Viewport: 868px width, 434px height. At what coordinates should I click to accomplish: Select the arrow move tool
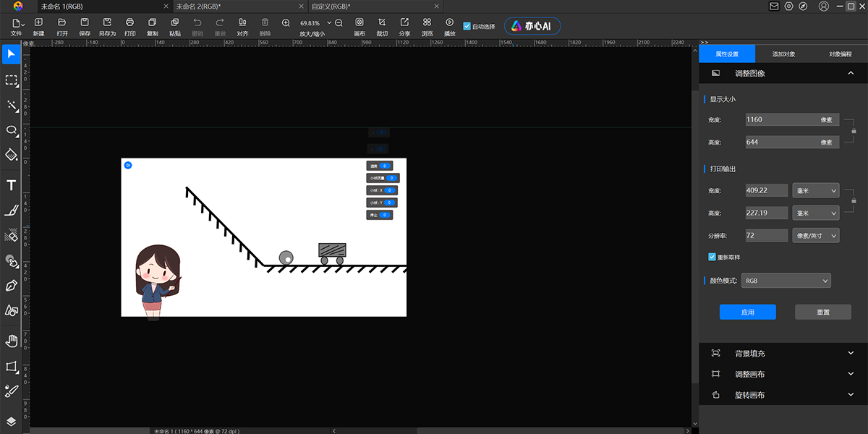click(x=11, y=54)
